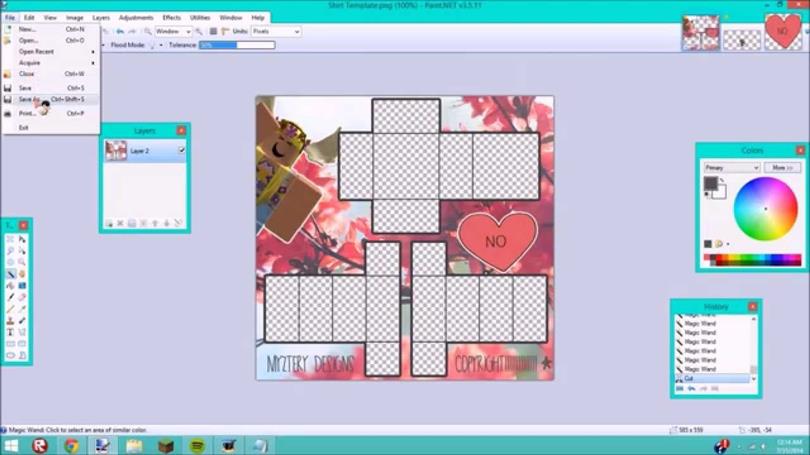
Task: Open the Layers menu
Action: pos(101,18)
